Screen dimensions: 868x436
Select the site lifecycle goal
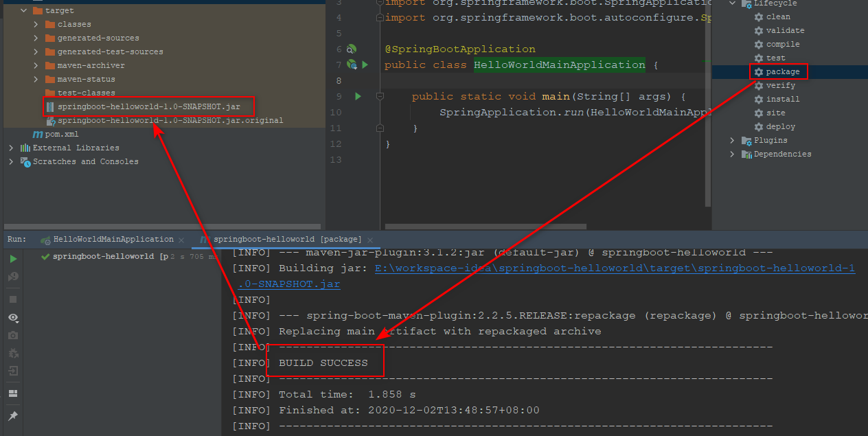point(769,113)
